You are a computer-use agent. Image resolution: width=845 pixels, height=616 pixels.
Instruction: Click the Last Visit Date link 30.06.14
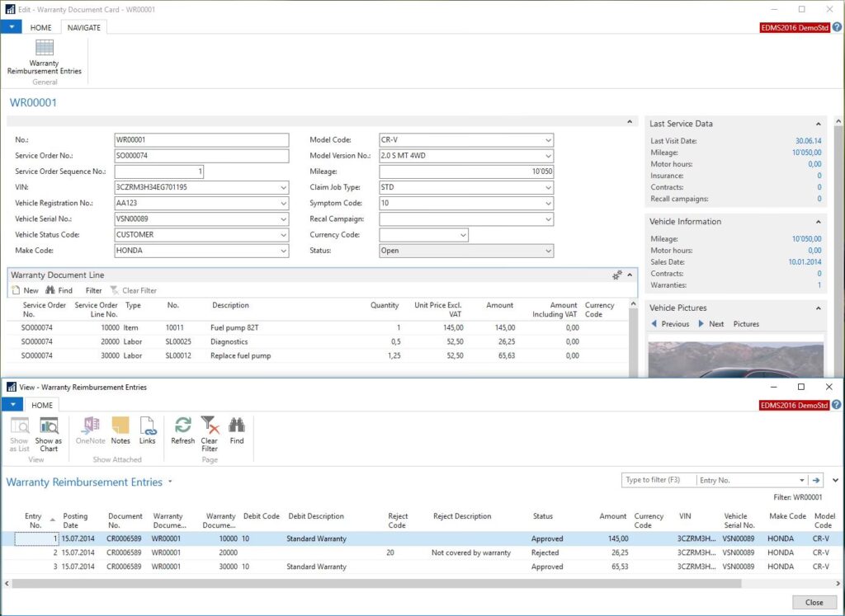pos(808,141)
